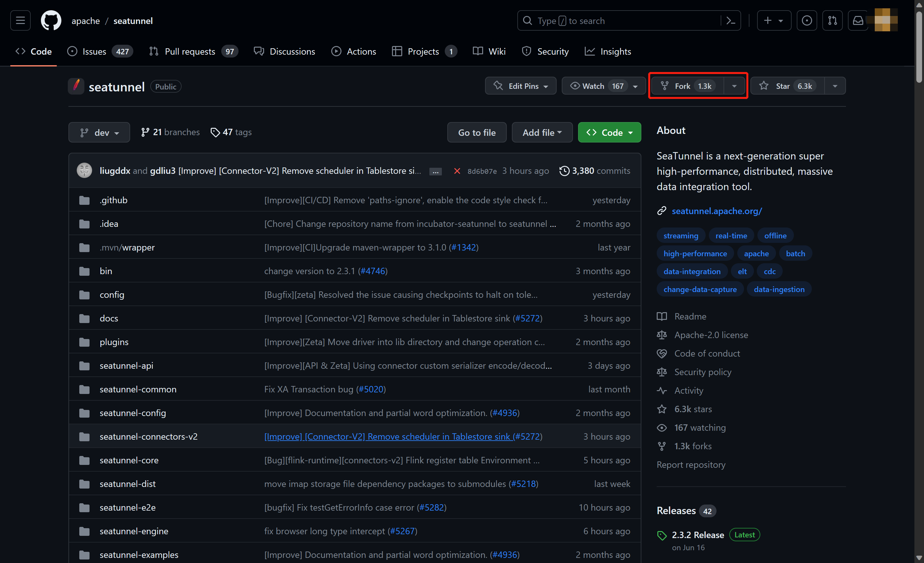Viewport: 924px width, 563px height.
Task: Click the streaming topic tag
Action: pyautogui.click(x=680, y=235)
